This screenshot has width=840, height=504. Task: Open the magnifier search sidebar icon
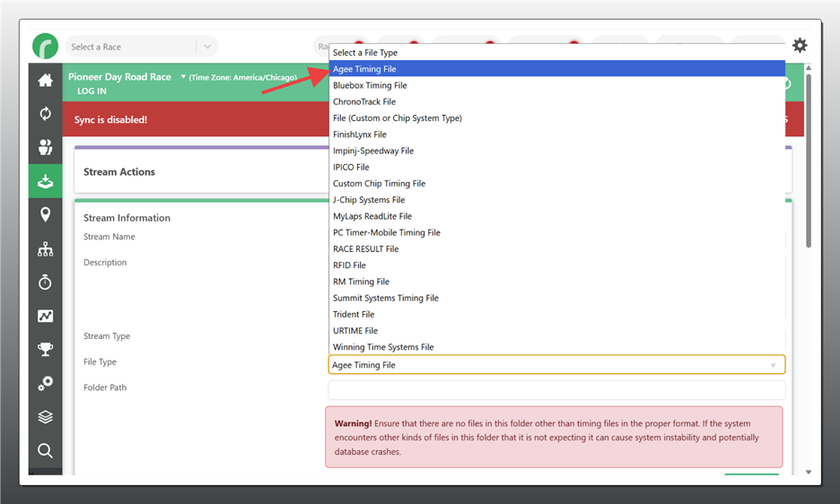point(46,450)
